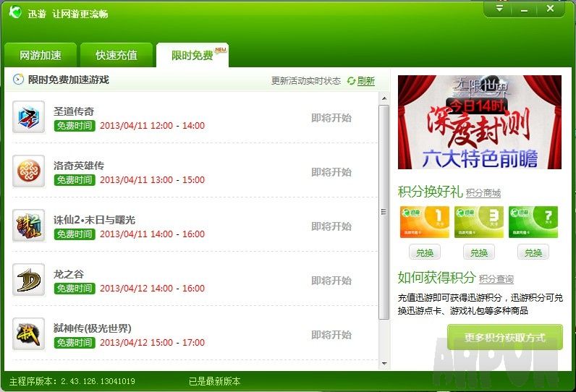Click 即将开始 status for 圣道传奇
The width and height of the screenshot is (576, 392).
pyautogui.click(x=331, y=118)
